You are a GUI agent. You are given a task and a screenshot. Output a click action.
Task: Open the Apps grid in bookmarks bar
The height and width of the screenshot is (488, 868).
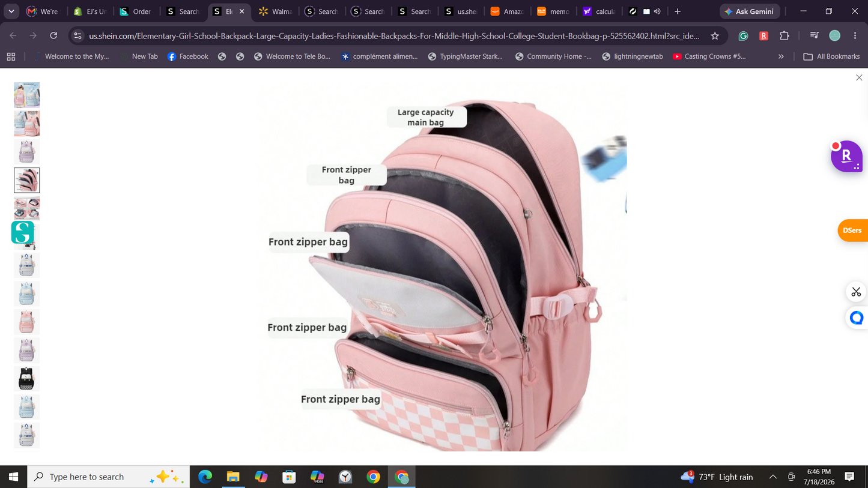tap(11, 56)
